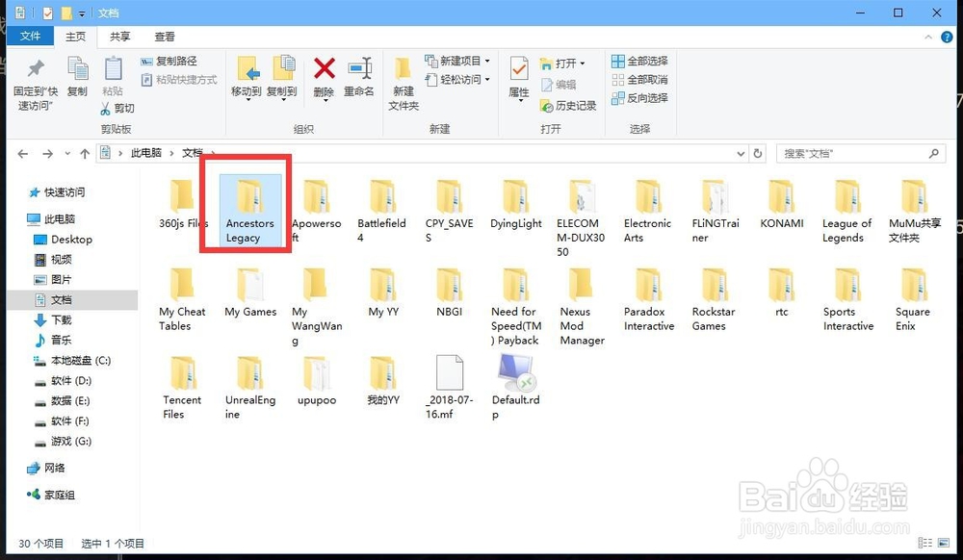Open recent locations dropdown arrow

coord(67,153)
